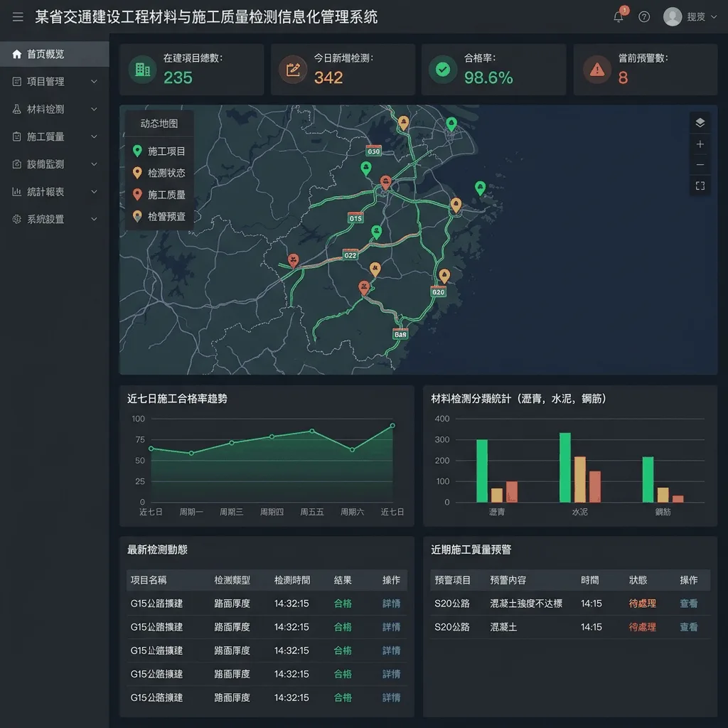Switch the map to fullscreen view
This screenshot has width=728, height=728.
click(700, 186)
